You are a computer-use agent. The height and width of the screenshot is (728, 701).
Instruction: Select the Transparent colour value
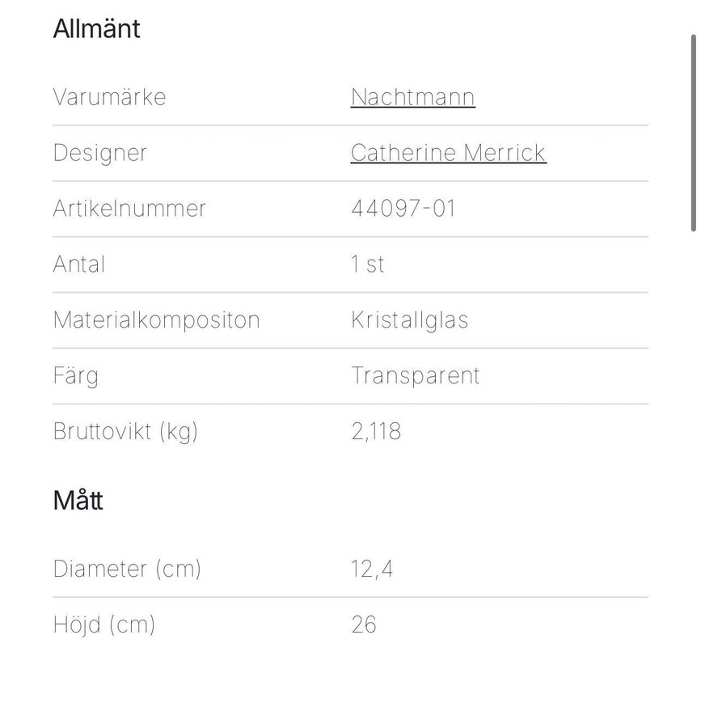pos(415,376)
